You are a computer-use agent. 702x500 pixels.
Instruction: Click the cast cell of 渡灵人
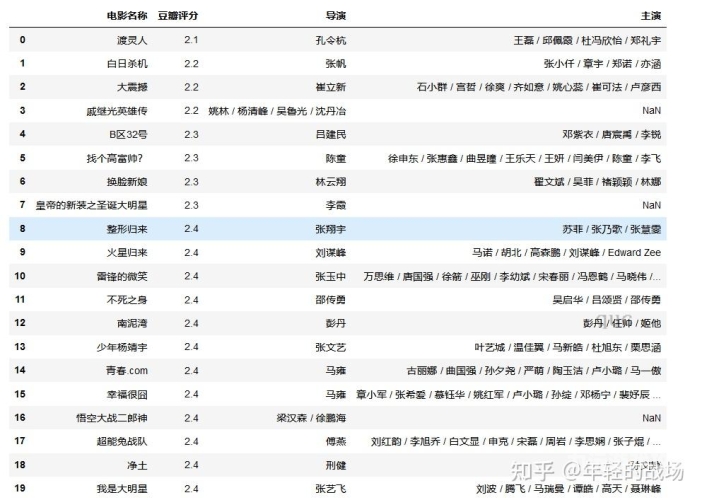[587, 40]
